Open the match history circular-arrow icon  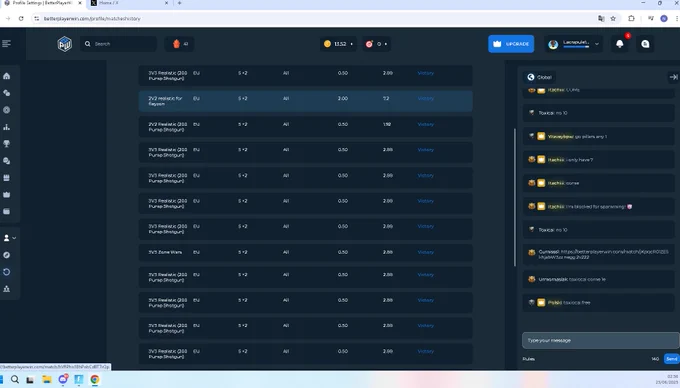click(7, 272)
